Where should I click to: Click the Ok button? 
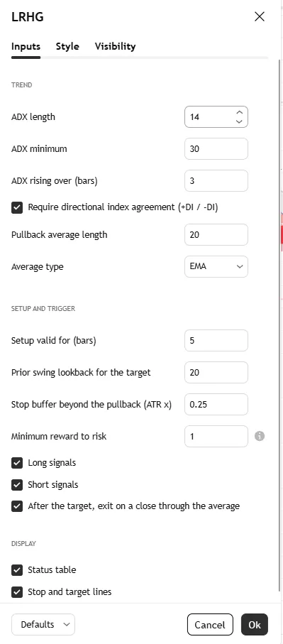click(255, 625)
